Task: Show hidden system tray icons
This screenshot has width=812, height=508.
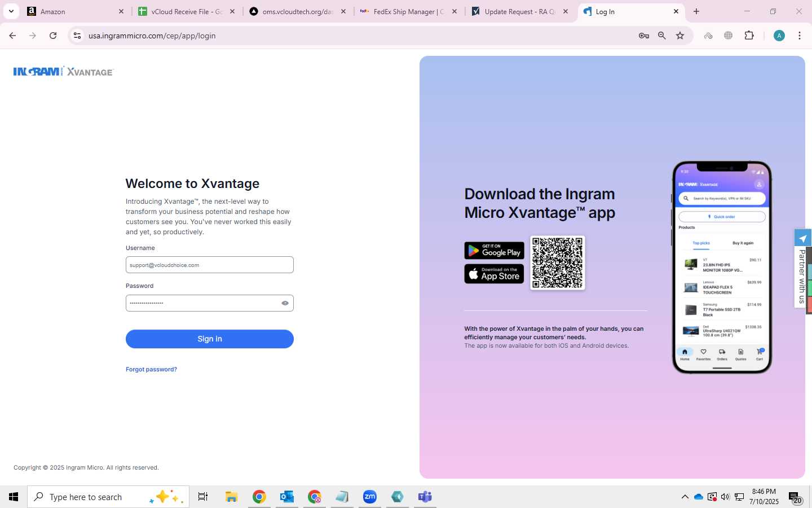Action: pyautogui.click(x=685, y=497)
